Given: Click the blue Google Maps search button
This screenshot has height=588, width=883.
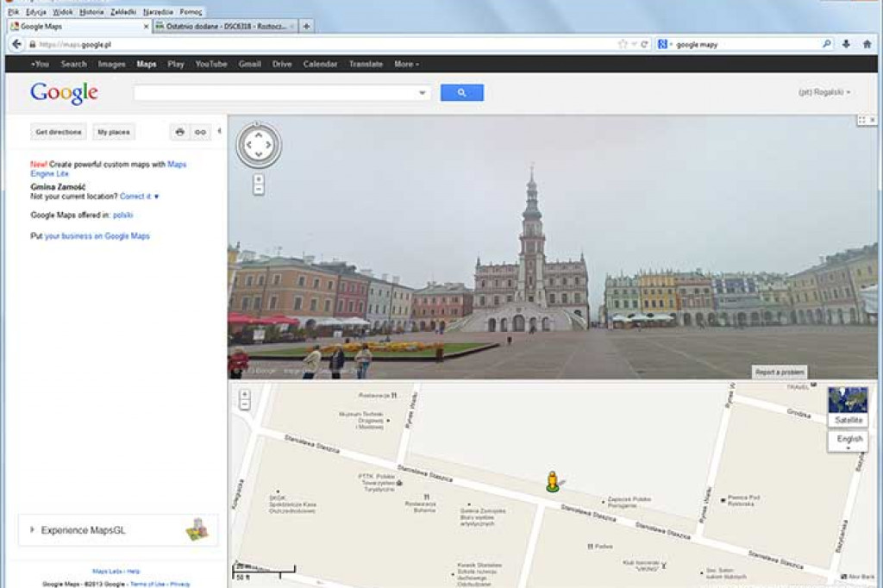Looking at the screenshot, I should tap(462, 93).
